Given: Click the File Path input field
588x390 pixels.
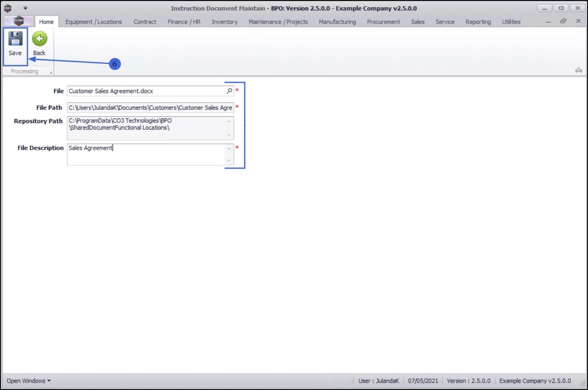Looking at the screenshot, I should (x=150, y=108).
